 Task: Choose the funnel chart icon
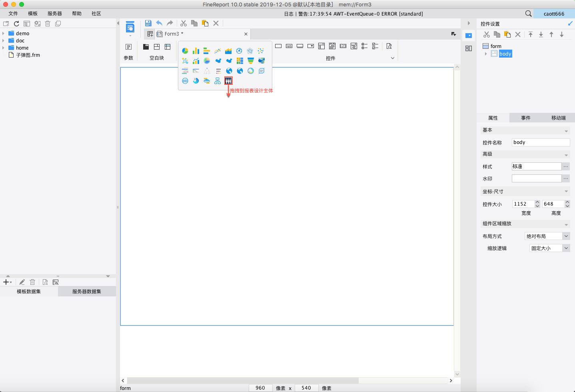[x=250, y=61]
